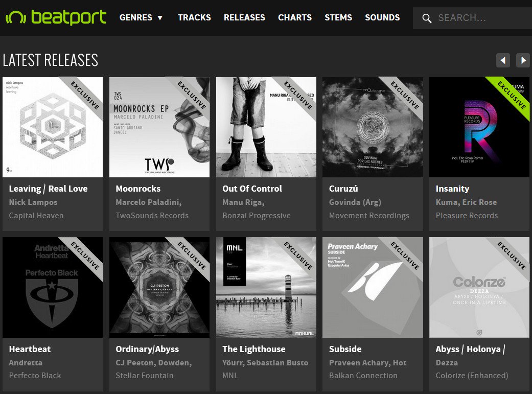Open the Abyss / Holonya release title
This screenshot has width=532, height=394.
pyautogui.click(x=470, y=349)
